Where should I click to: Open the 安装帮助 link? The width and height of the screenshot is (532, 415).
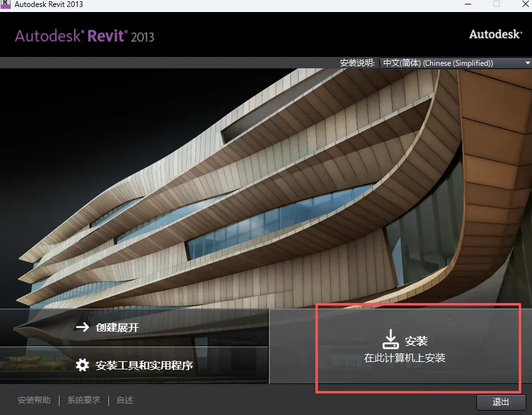point(34,400)
